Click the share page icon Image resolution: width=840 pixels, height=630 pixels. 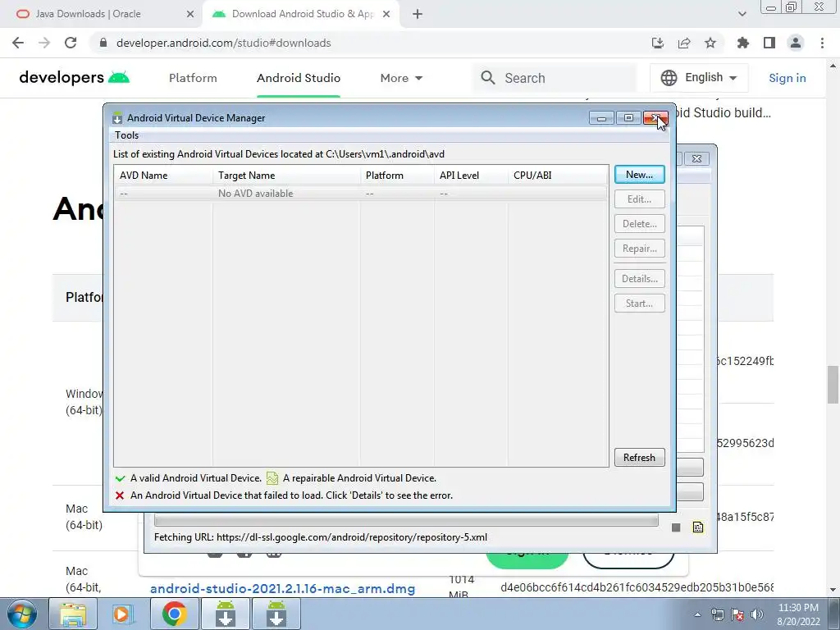684,43
